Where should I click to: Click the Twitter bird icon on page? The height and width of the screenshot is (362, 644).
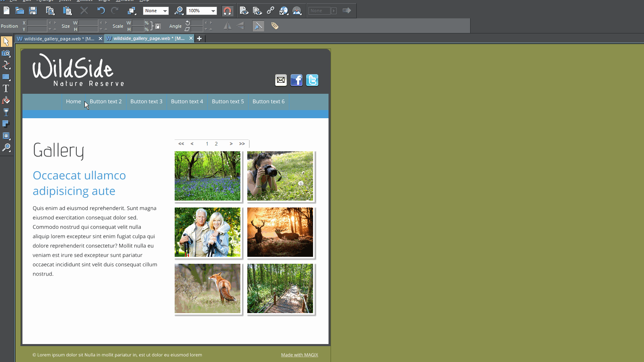[312, 80]
